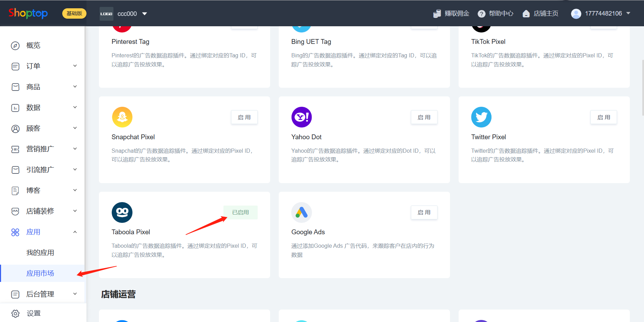Enable the Snapchat Pixel plugin
This screenshot has height=322, width=644.
pyautogui.click(x=244, y=117)
